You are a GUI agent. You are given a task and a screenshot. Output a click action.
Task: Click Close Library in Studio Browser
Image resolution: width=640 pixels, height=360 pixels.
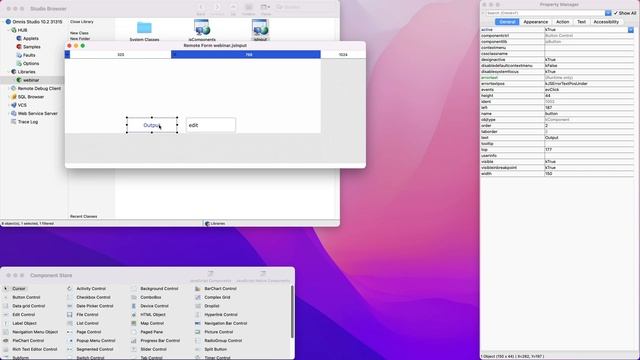(82, 22)
